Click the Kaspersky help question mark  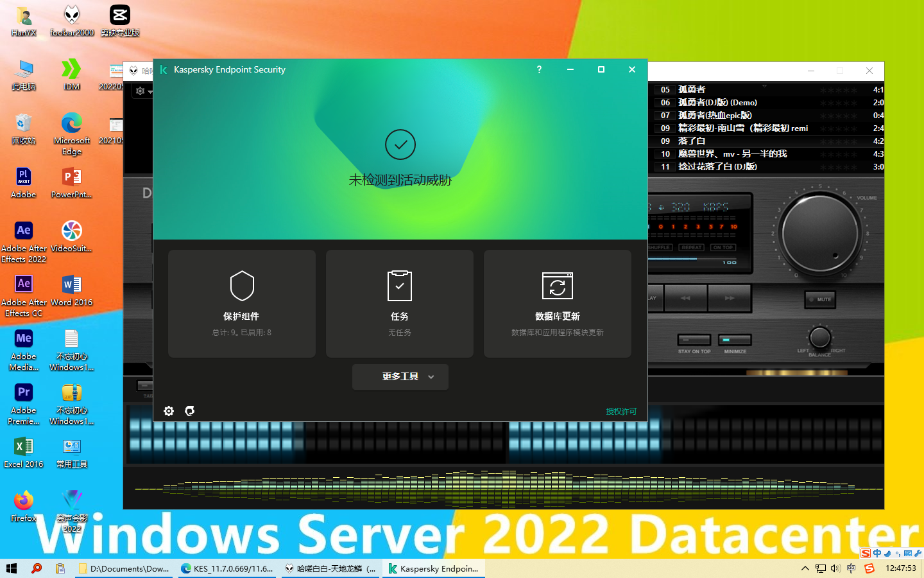(539, 69)
